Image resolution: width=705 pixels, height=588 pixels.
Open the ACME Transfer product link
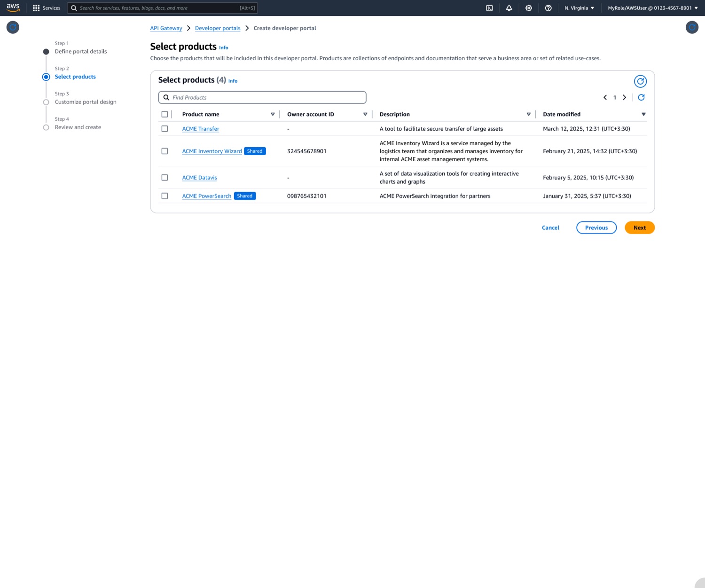pos(201,129)
